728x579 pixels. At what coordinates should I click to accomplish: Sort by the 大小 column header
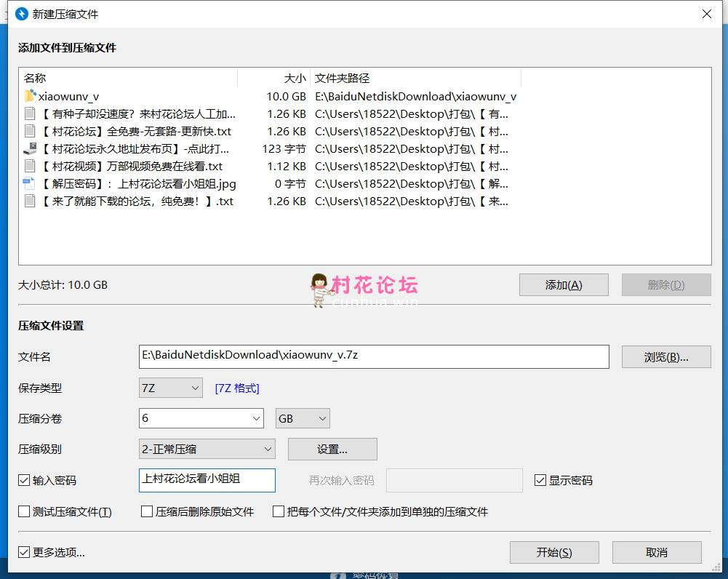pyautogui.click(x=274, y=78)
